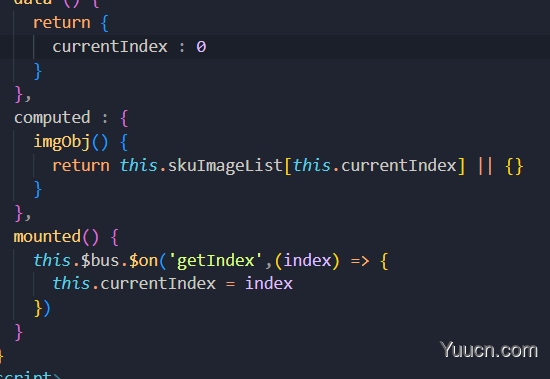550x379 pixels.
Task: Click the opening brace after computed
Action: (124, 119)
